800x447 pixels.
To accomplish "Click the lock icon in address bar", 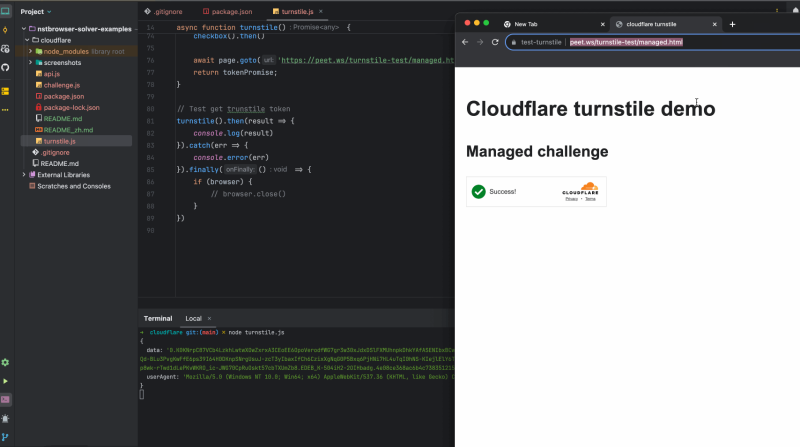I will point(513,42).
